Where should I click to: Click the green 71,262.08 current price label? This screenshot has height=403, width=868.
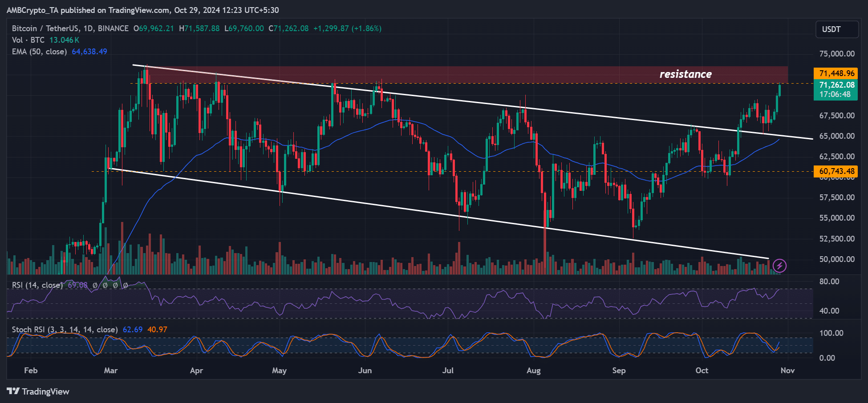click(x=836, y=85)
